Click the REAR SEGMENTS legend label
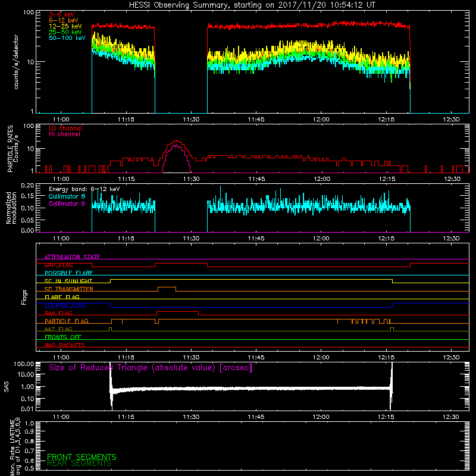 click(79, 464)
